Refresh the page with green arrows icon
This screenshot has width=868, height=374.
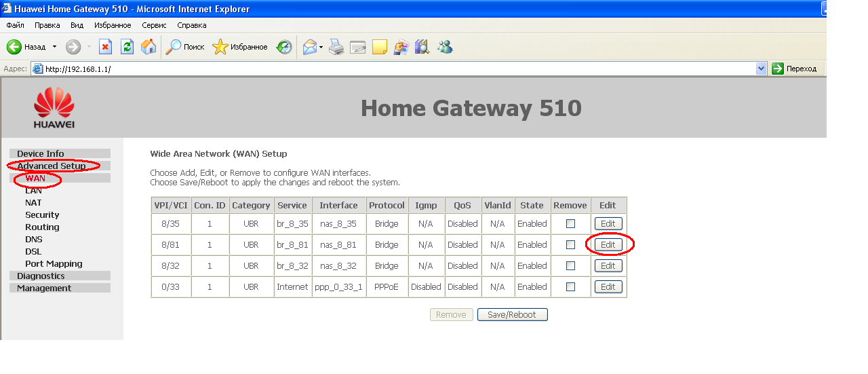coord(127,47)
